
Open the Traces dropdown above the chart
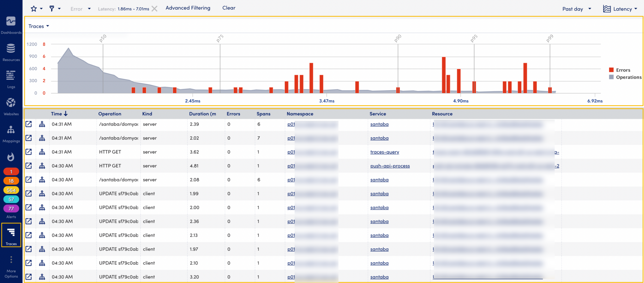(38, 26)
